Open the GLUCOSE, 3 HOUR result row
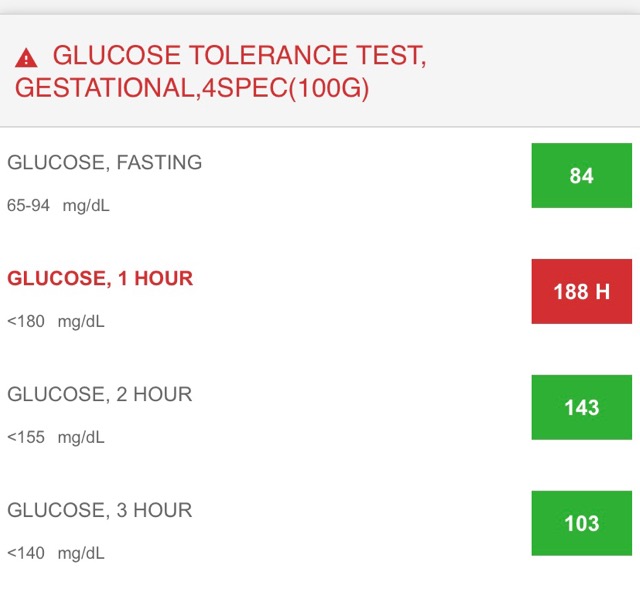Viewport: 640px width, 589px height. click(x=100, y=510)
